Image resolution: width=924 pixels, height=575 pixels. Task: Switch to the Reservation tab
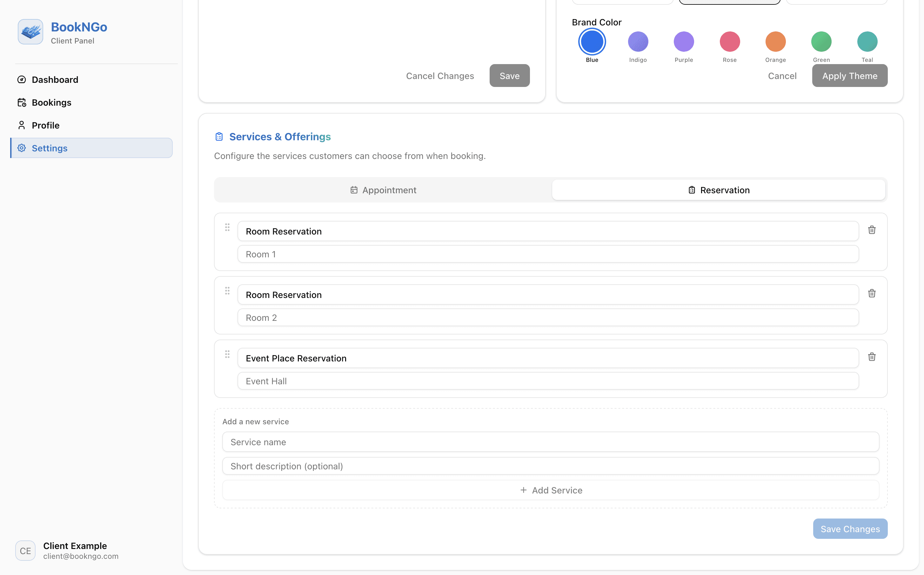pyautogui.click(x=719, y=190)
